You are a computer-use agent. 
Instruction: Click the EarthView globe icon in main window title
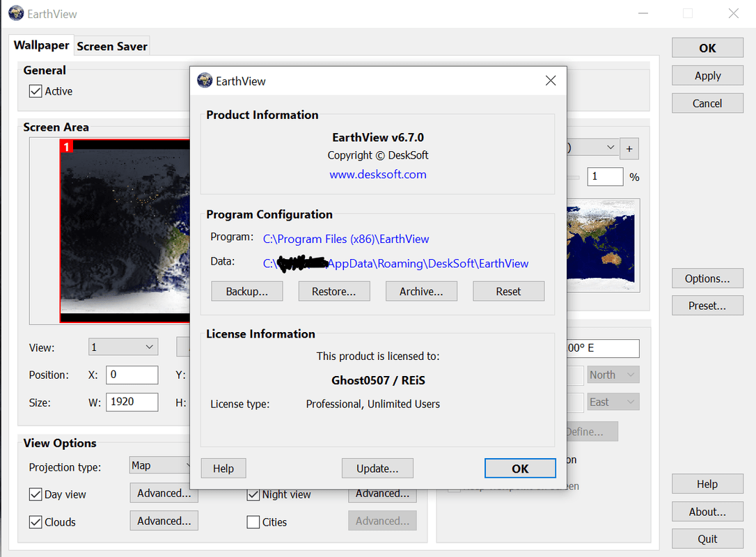(17, 13)
